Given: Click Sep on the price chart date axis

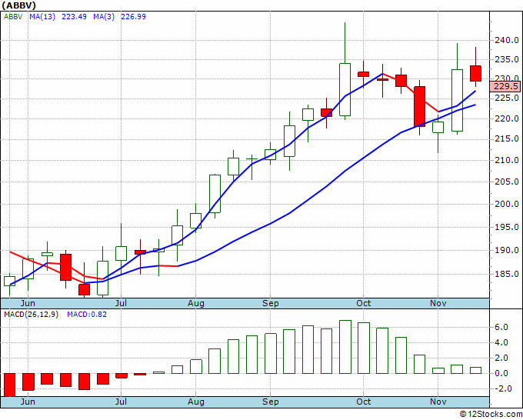Looking at the screenshot, I should [x=271, y=303].
